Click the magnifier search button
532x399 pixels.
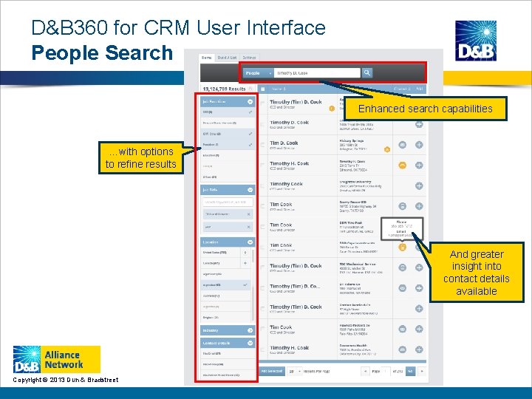coord(366,72)
